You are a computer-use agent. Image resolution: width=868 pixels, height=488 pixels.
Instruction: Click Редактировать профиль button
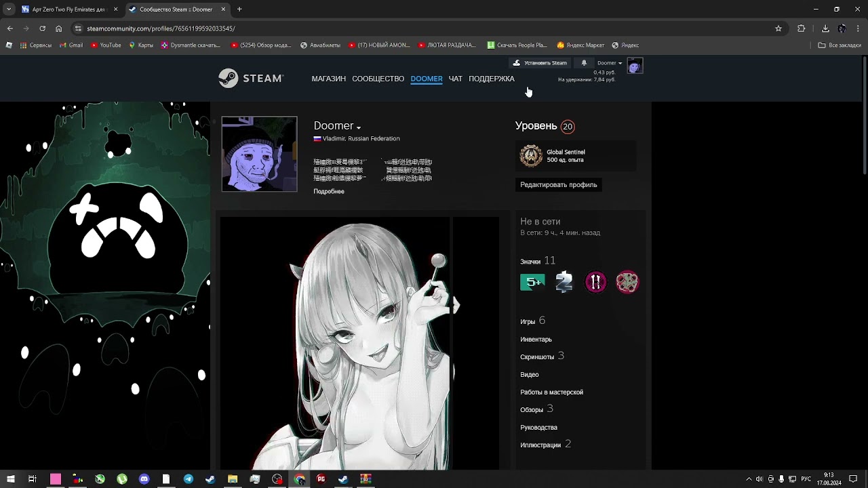click(559, 184)
